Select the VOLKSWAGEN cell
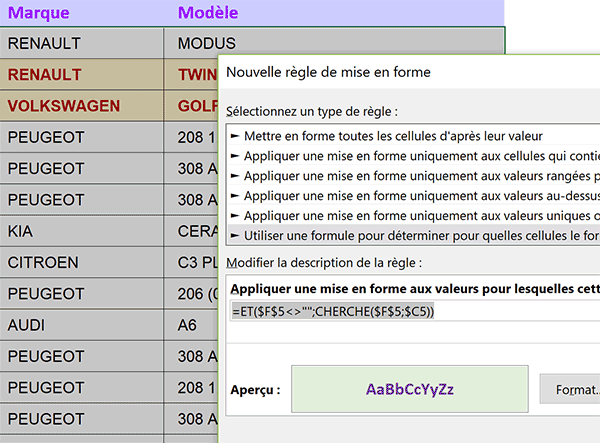The height and width of the screenshot is (443, 600). pos(82,106)
